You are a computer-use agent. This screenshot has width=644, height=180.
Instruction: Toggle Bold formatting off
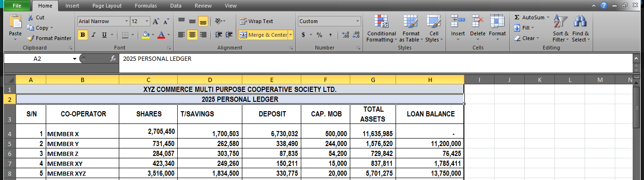(x=83, y=34)
